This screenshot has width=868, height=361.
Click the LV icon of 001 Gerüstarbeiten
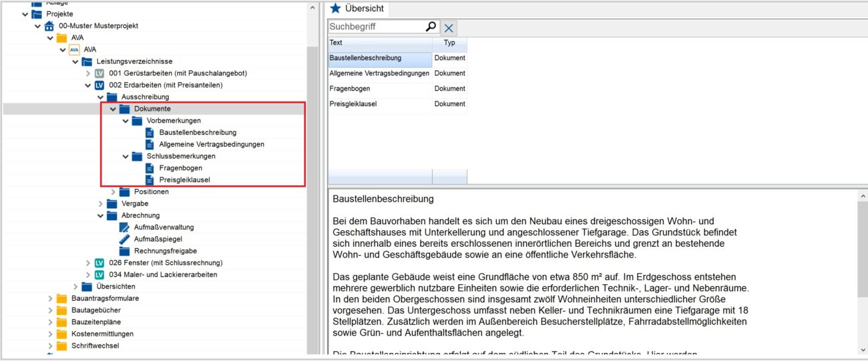coord(99,73)
